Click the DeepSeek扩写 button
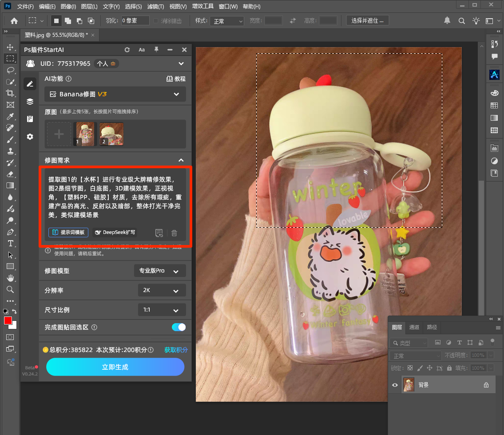Image resolution: width=504 pixels, height=435 pixels. (x=115, y=232)
